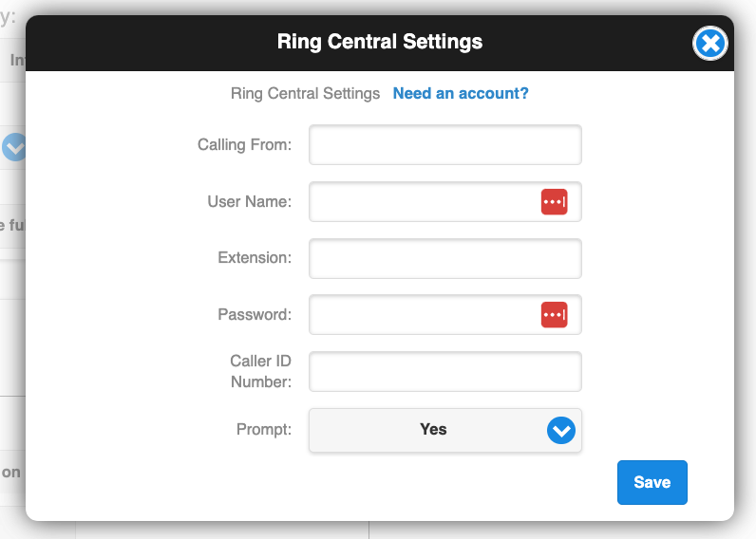Click the "Password:" label
This screenshot has height=539, width=756.
coord(255,314)
